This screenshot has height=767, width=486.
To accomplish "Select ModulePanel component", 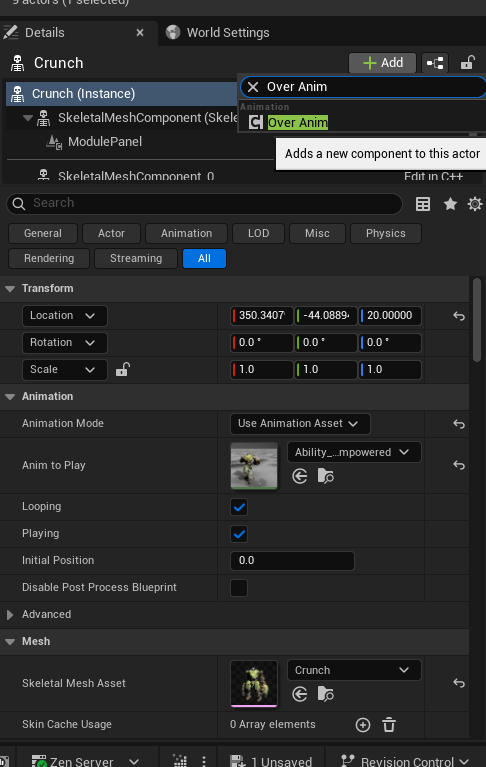I will tap(105, 142).
